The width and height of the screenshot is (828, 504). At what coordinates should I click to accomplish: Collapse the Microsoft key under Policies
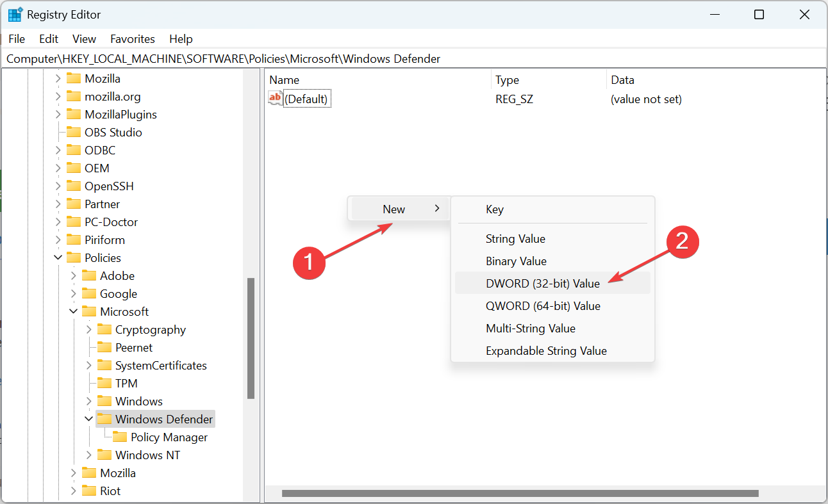[x=73, y=311]
